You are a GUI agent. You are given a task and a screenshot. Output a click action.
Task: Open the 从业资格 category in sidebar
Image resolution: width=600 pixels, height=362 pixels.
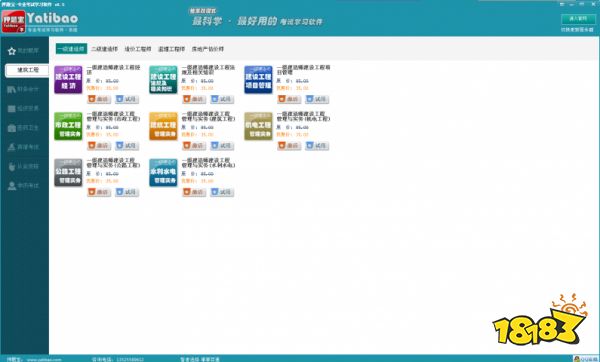(24, 166)
